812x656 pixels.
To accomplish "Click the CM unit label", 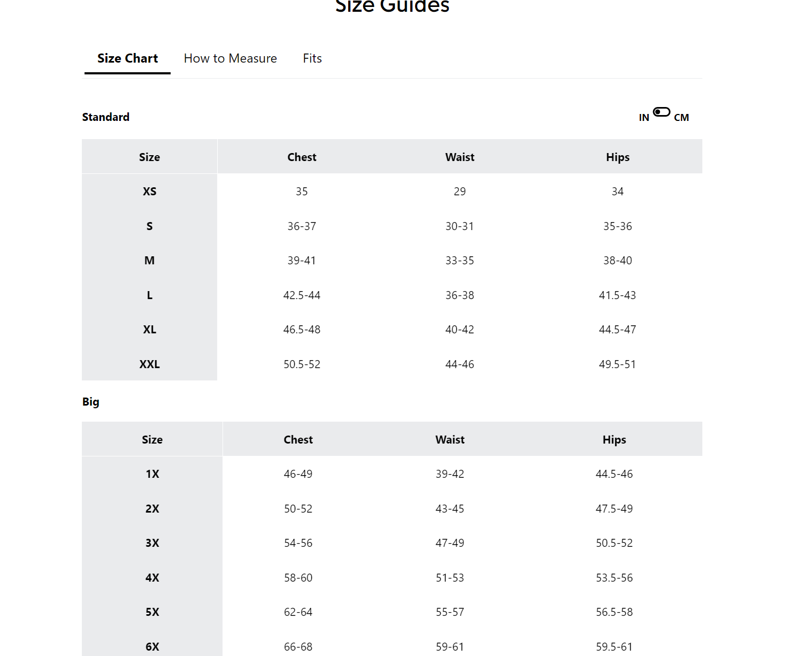I will [681, 118].
